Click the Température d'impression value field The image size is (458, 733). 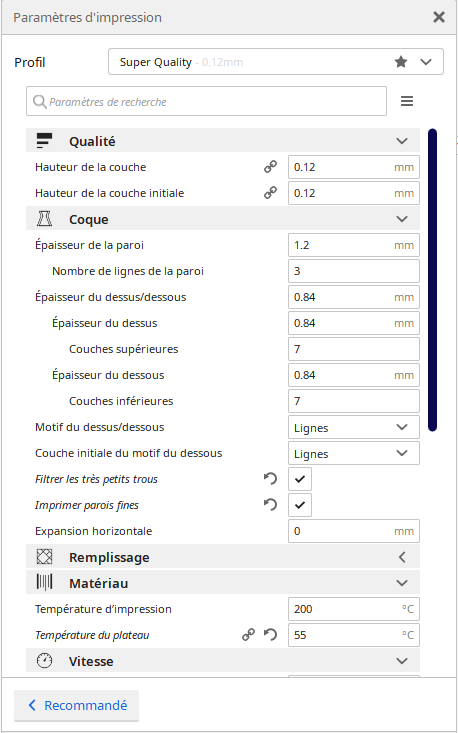point(354,609)
